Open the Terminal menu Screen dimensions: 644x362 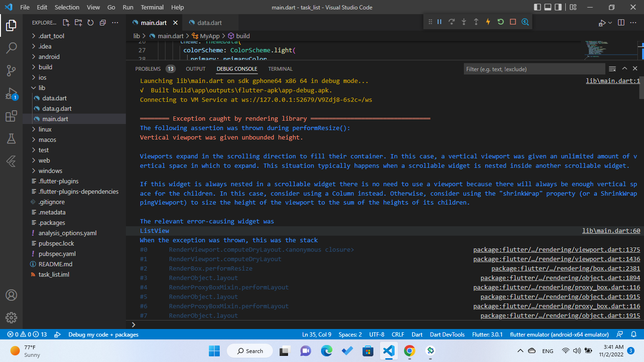152,7
